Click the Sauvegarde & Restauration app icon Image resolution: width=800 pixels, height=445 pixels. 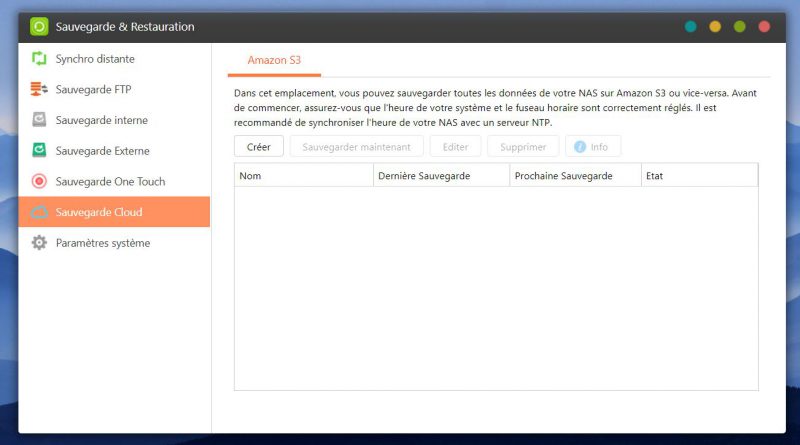(x=39, y=27)
